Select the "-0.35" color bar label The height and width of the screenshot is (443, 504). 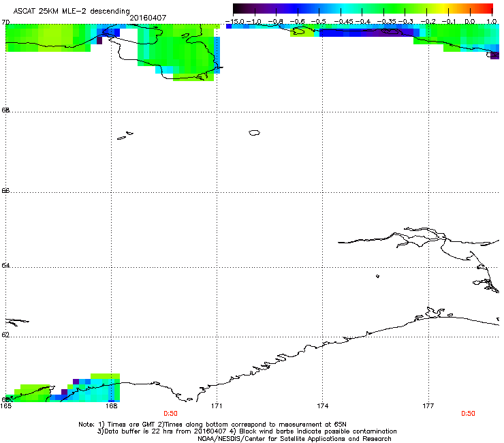click(387, 22)
